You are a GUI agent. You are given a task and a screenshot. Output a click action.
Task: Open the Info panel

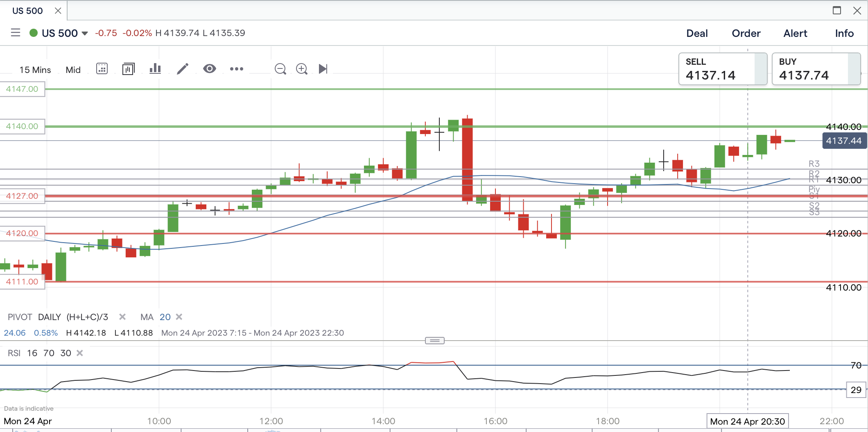[844, 33]
